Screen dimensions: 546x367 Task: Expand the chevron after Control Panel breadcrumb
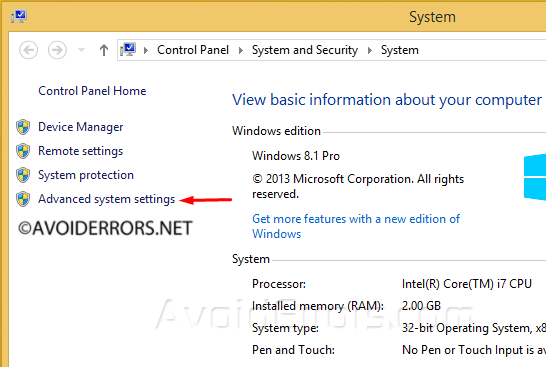[x=241, y=50]
